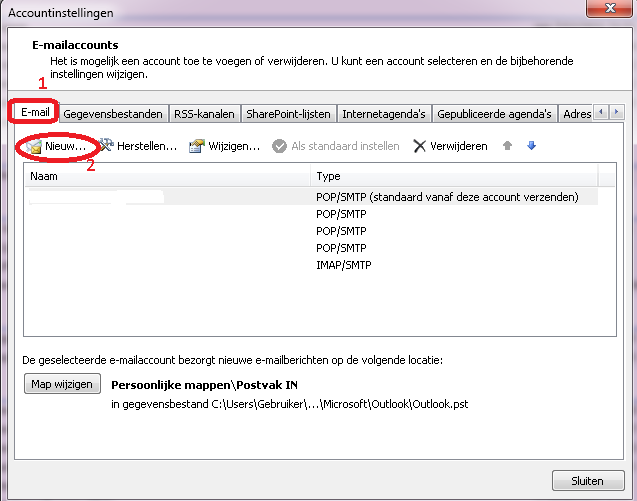Screen dimensions: 637x501
Task: Sort the list by the Type column header
Action: point(454,176)
